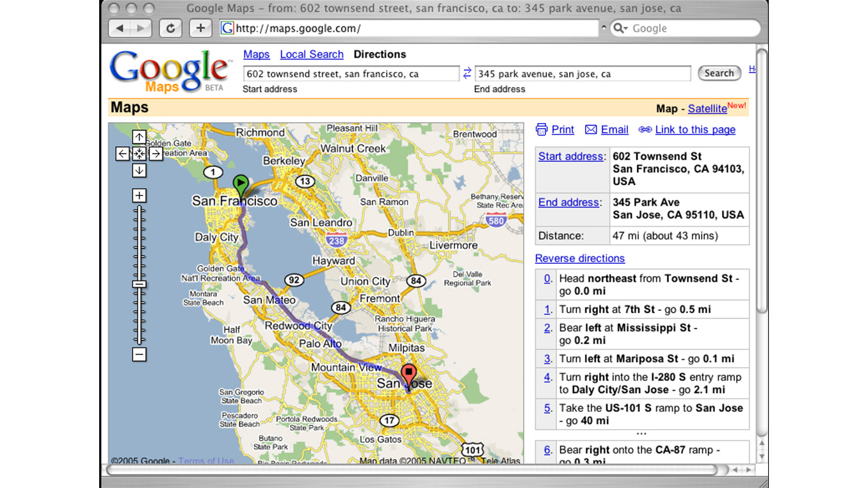Click the Link to this page link
The height and width of the screenshot is (488, 868).
695,129
